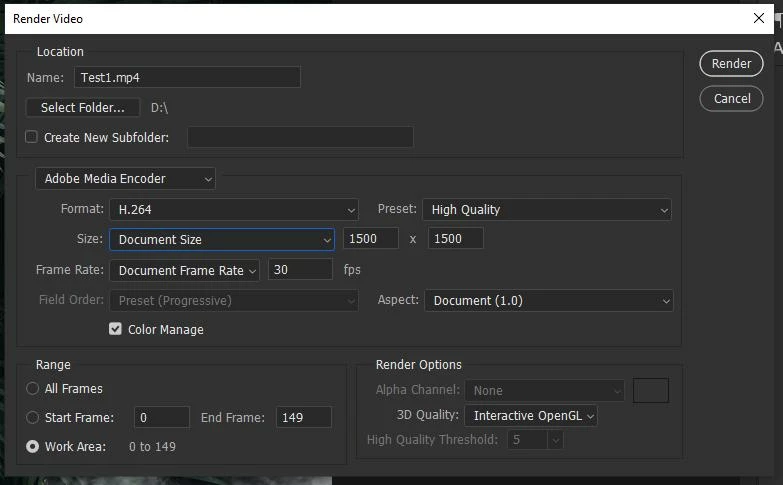Open the Document Frame Rate dropdown
The image size is (783, 485).
click(x=184, y=270)
